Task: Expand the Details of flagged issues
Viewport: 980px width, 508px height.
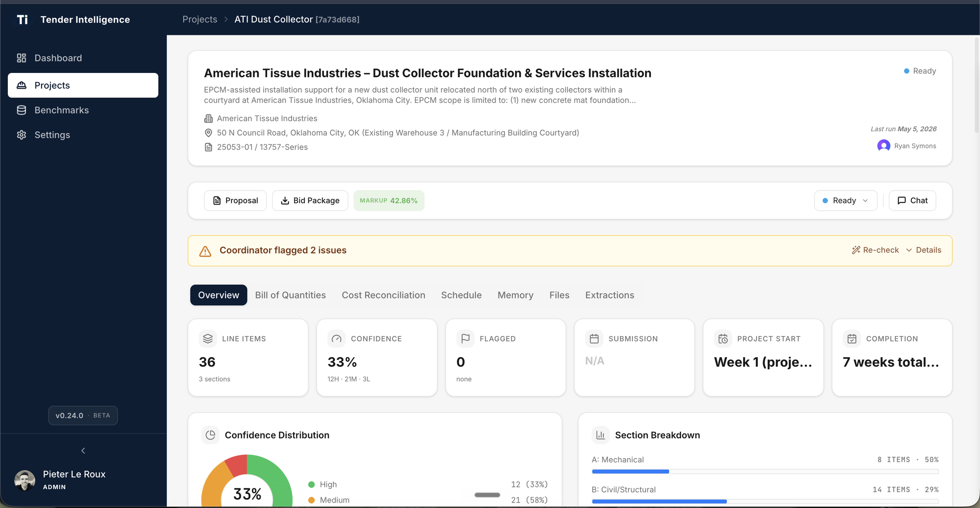Action: (x=923, y=250)
